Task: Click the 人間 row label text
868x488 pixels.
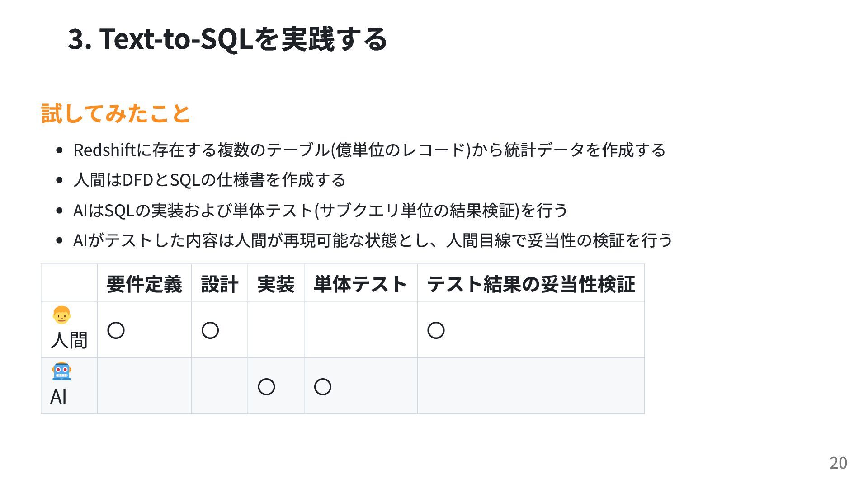Action: (69, 340)
